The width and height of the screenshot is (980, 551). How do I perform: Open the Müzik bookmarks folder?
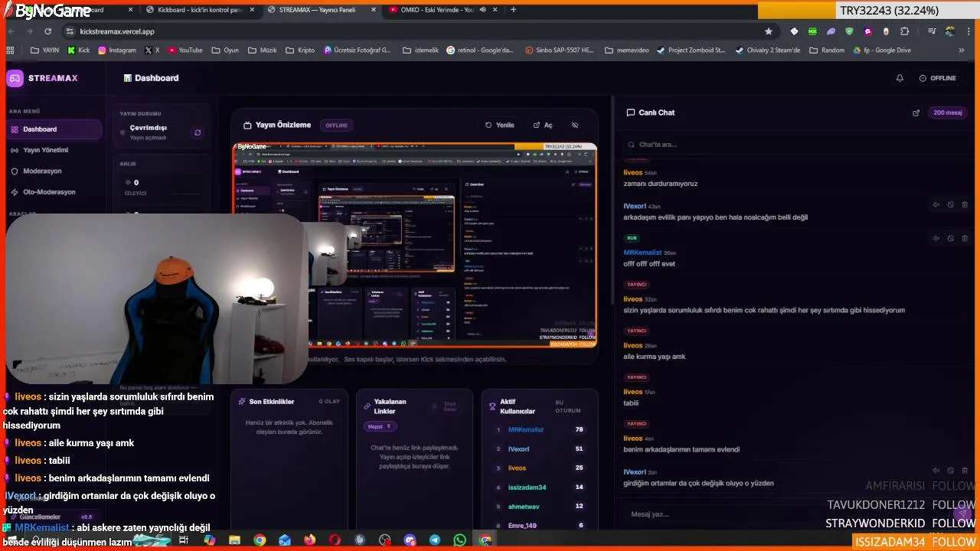(x=263, y=51)
